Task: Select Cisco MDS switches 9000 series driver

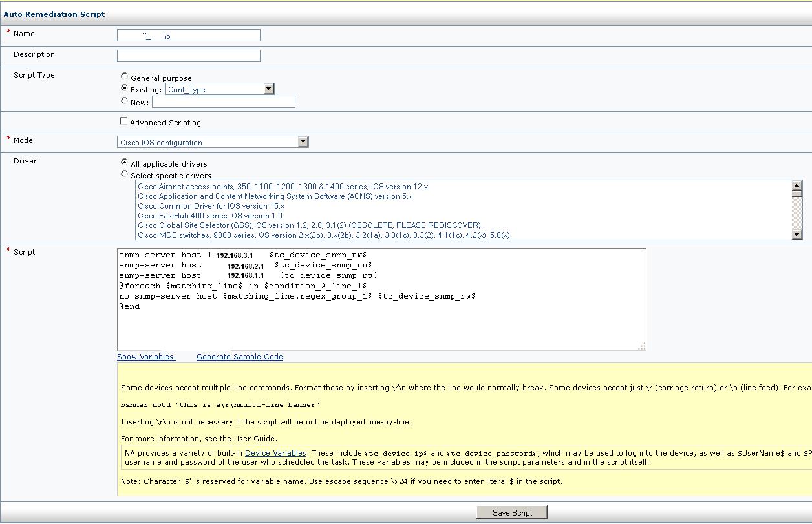Action: pos(323,235)
